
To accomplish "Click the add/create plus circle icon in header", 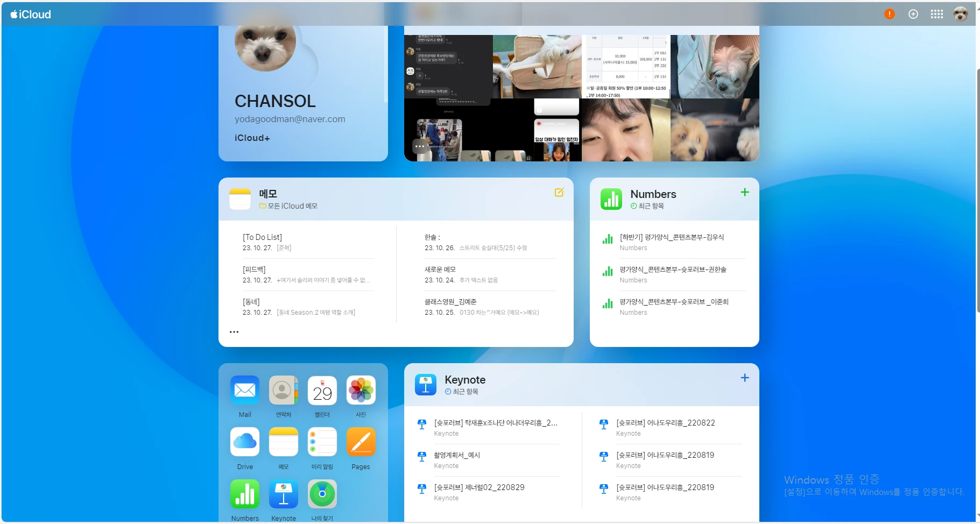I will [913, 14].
